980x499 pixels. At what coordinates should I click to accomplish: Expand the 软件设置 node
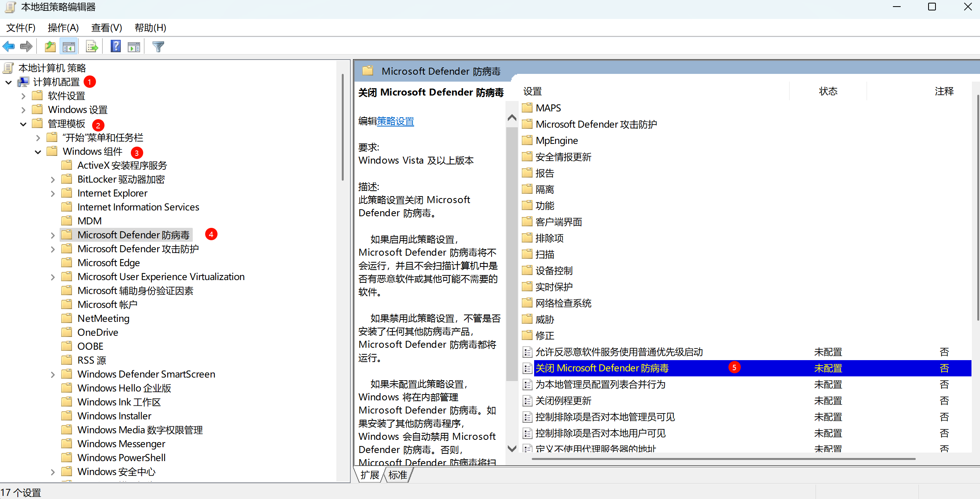(x=23, y=96)
